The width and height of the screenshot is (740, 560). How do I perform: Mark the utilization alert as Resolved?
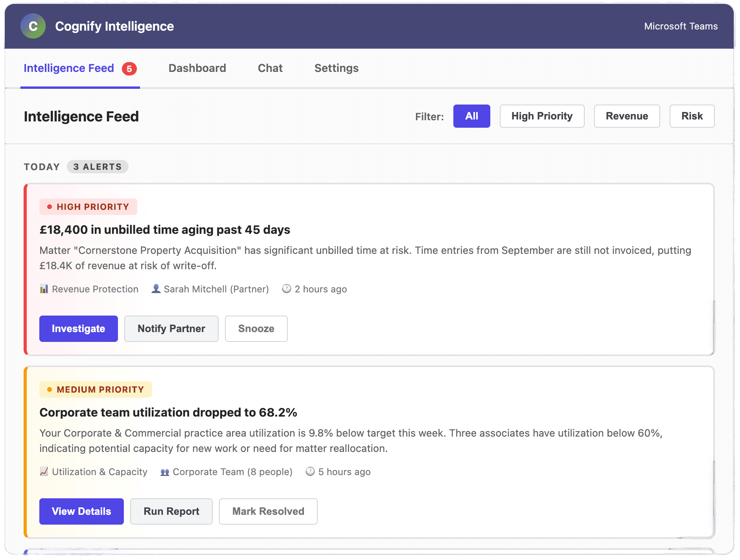[x=268, y=511]
